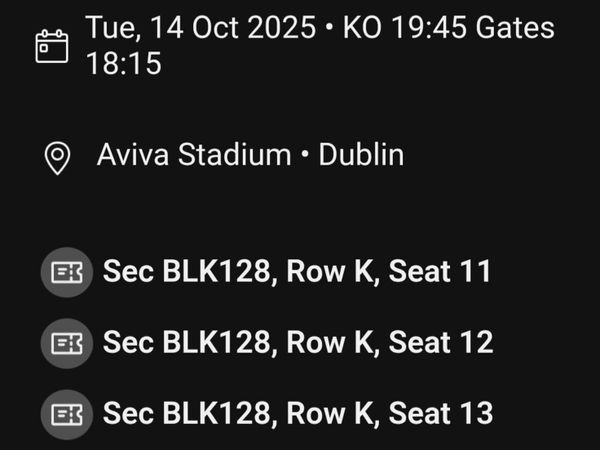Tap the 18:15 gates opening time
This screenshot has width=600, height=450.
tap(123, 65)
